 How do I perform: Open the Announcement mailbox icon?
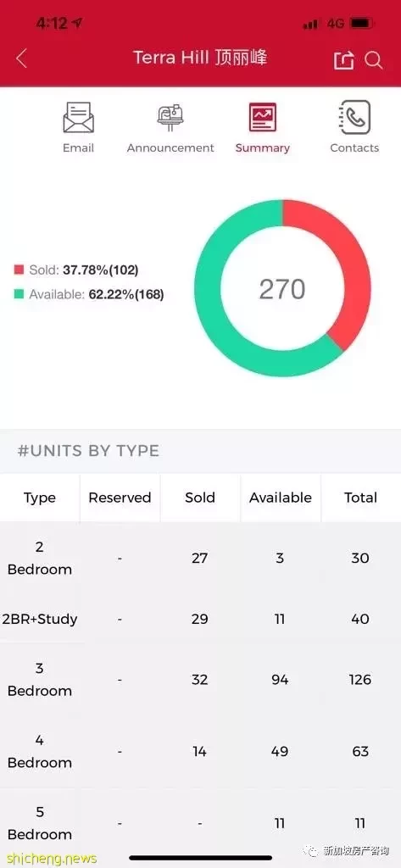point(170,117)
